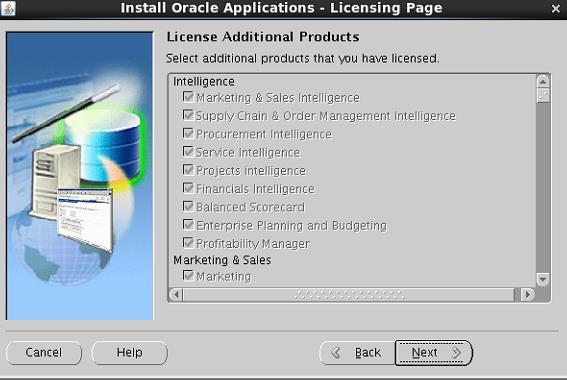Go Back to the previous wizard page
The height and width of the screenshot is (380, 567).
click(357, 353)
